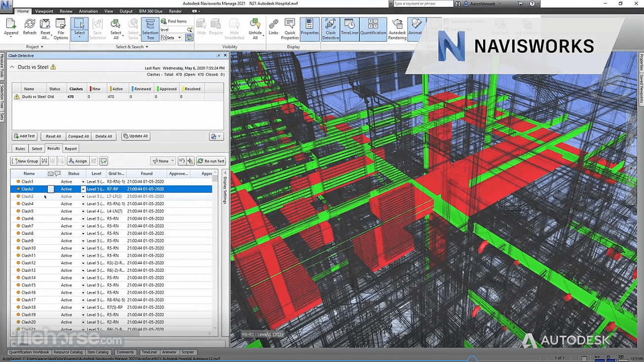Click the Find Items tool

pos(174,21)
